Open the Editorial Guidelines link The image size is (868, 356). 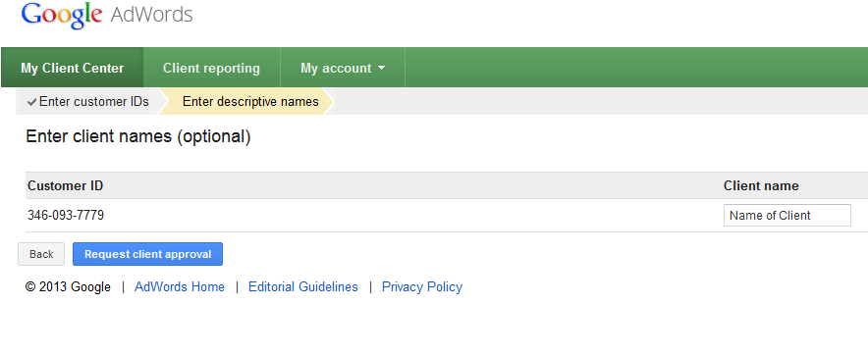pos(303,287)
